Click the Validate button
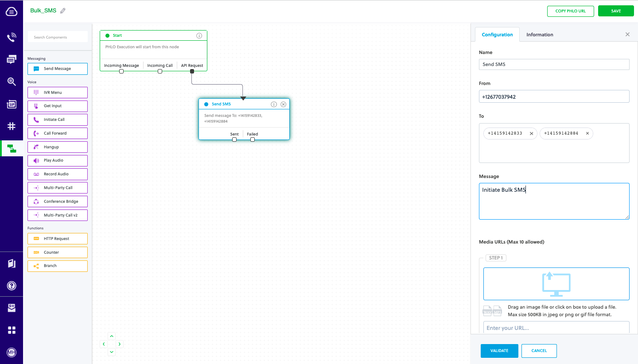Viewport: 638px width, 364px height. coord(499,351)
